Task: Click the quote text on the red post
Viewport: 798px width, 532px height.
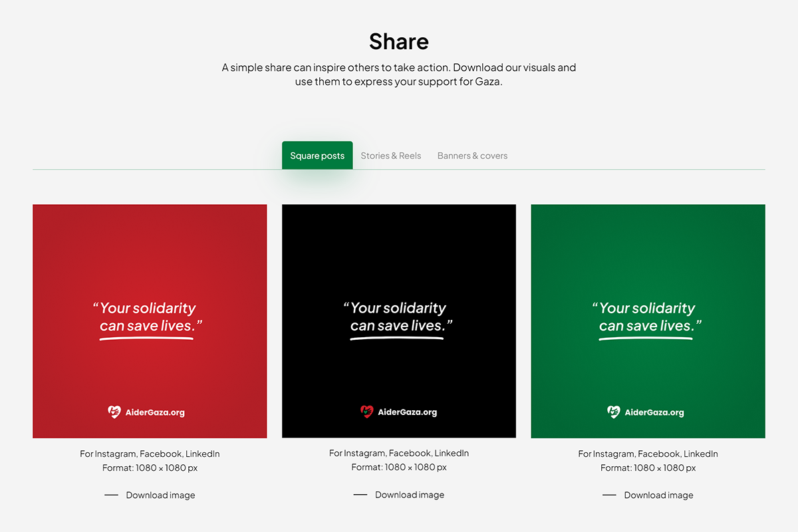Action: click(148, 317)
